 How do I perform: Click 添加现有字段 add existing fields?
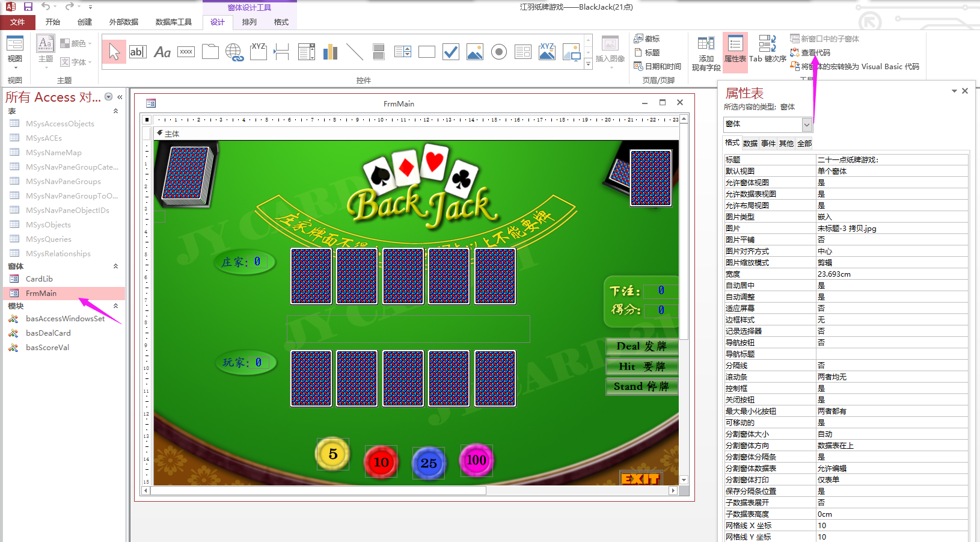[x=706, y=53]
